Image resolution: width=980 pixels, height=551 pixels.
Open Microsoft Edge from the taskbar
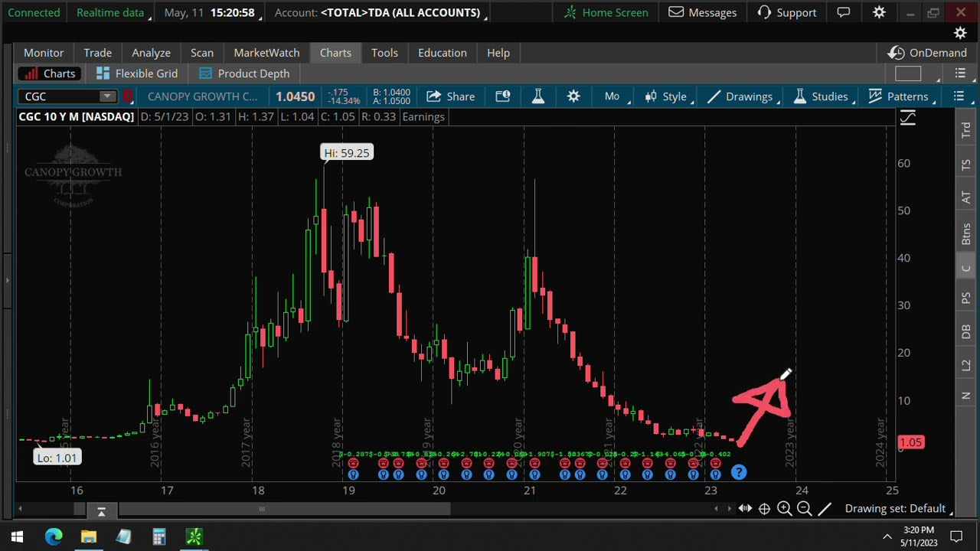pos(53,537)
